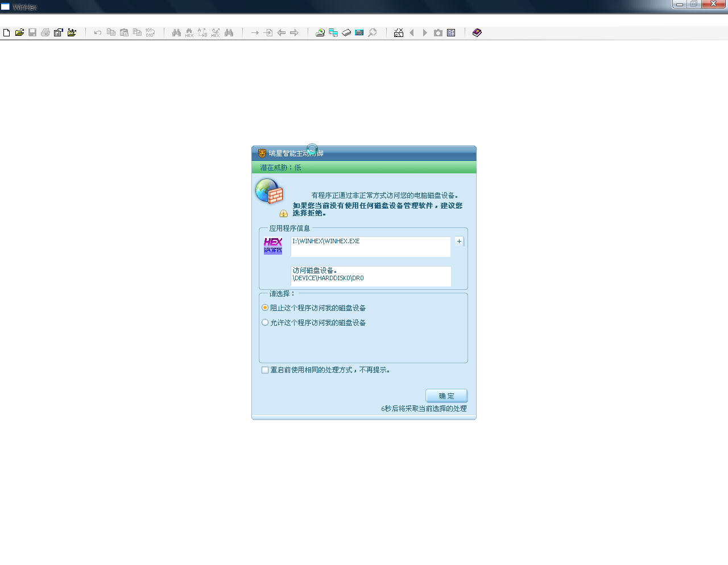Image resolution: width=728 pixels, height=565 pixels.
Task: Open RAM with the memory chip icon
Action: tap(346, 32)
